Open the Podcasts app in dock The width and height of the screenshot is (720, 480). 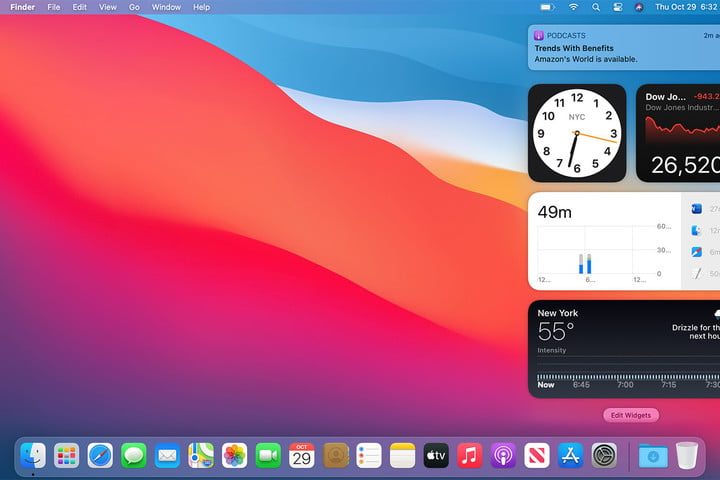[503, 456]
